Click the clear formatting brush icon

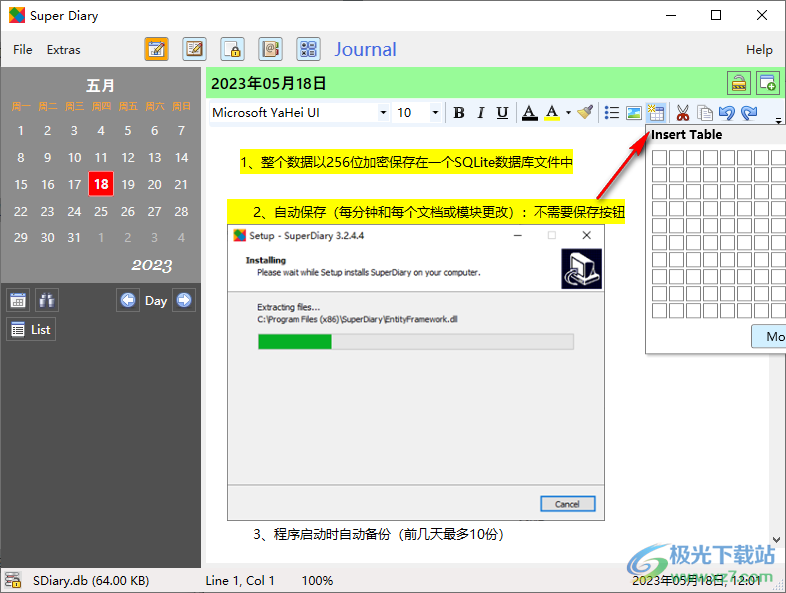coord(585,113)
